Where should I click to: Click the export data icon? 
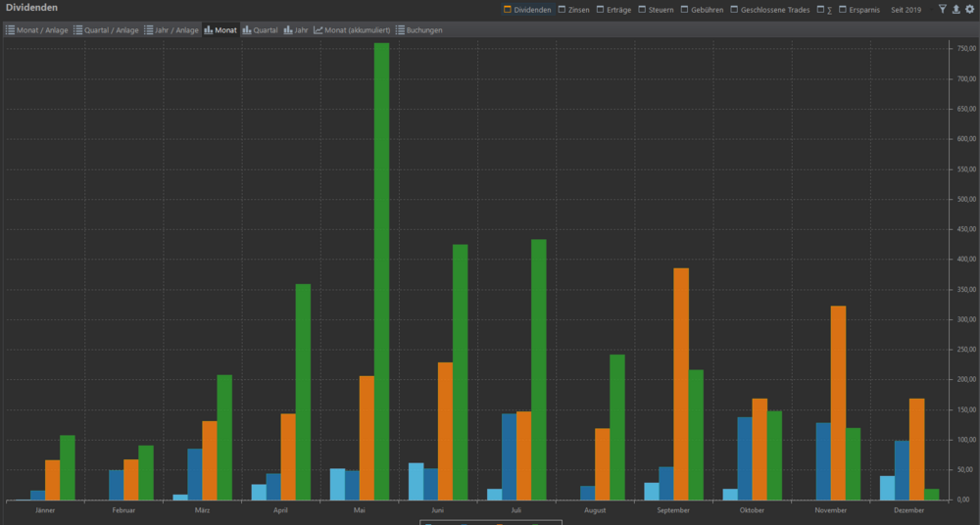(x=955, y=9)
